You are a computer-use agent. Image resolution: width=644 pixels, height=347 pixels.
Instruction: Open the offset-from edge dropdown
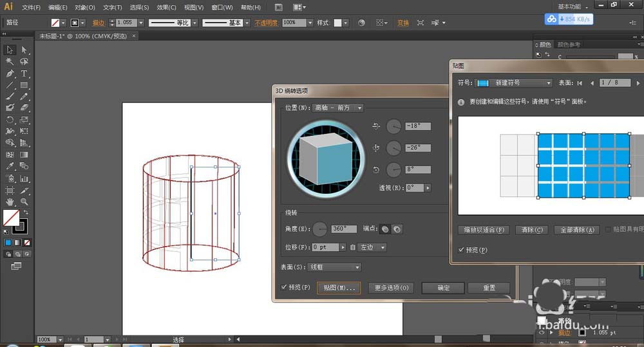click(x=372, y=248)
